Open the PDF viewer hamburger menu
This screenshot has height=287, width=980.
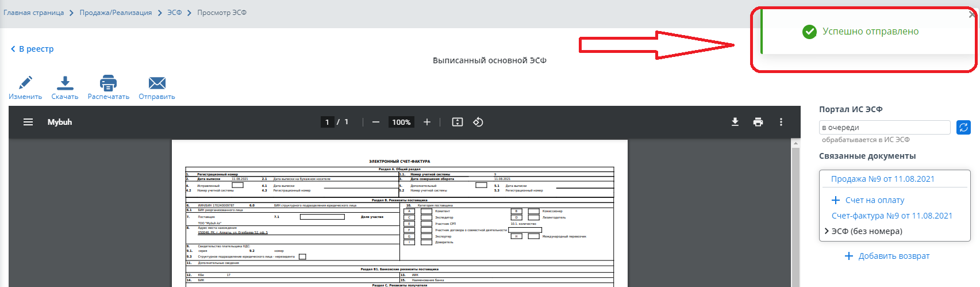click(x=28, y=122)
